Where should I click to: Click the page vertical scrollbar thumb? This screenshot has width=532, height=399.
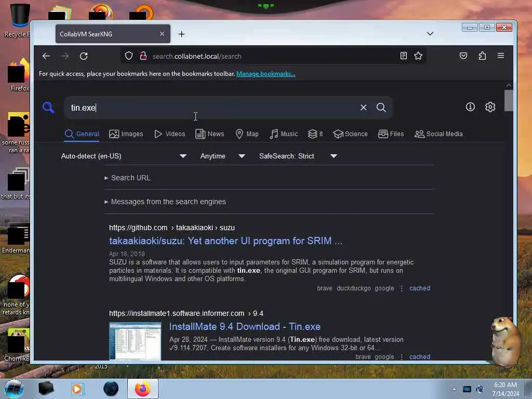tap(508, 100)
